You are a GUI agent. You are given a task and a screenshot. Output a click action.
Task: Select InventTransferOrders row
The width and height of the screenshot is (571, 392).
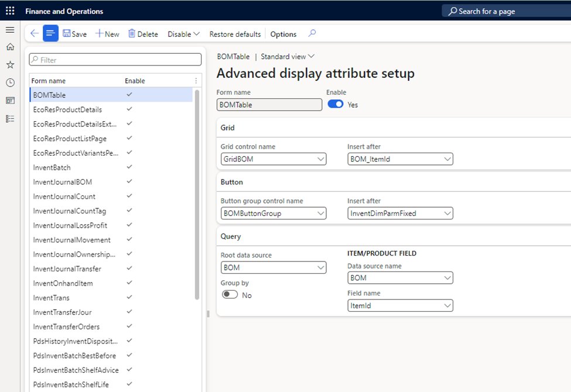click(x=111, y=326)
